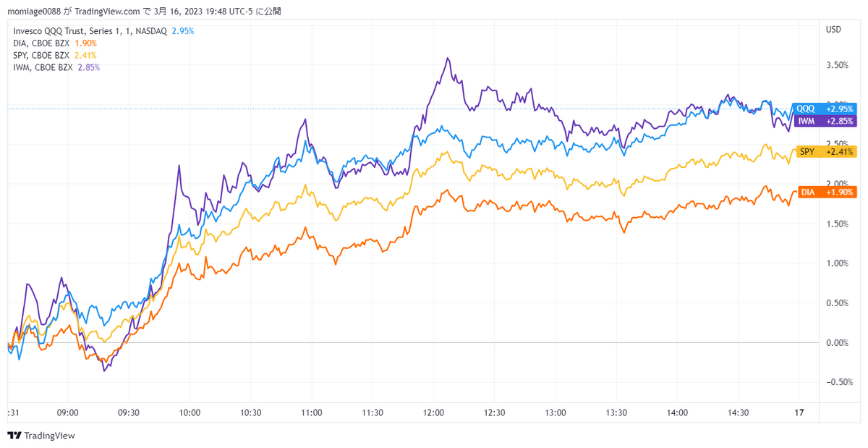Click the 3.50% axis label
This screenshot has height=448, width=868.
click(836, 65)
